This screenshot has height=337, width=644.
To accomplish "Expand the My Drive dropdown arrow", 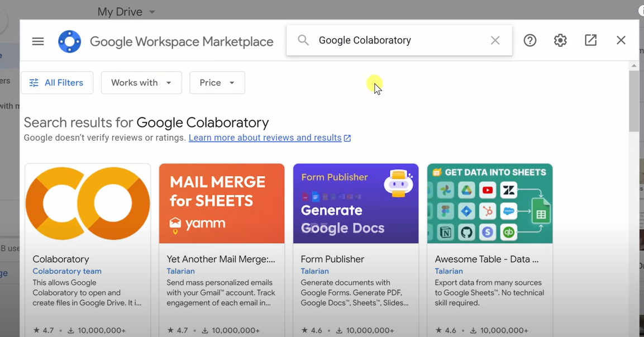I will point(152,12).
